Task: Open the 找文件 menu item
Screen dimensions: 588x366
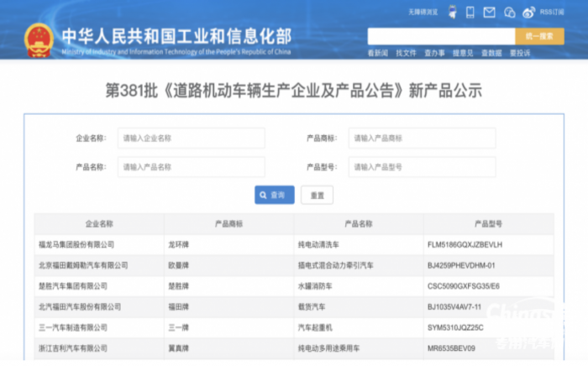Action: (x=406, y=53)
